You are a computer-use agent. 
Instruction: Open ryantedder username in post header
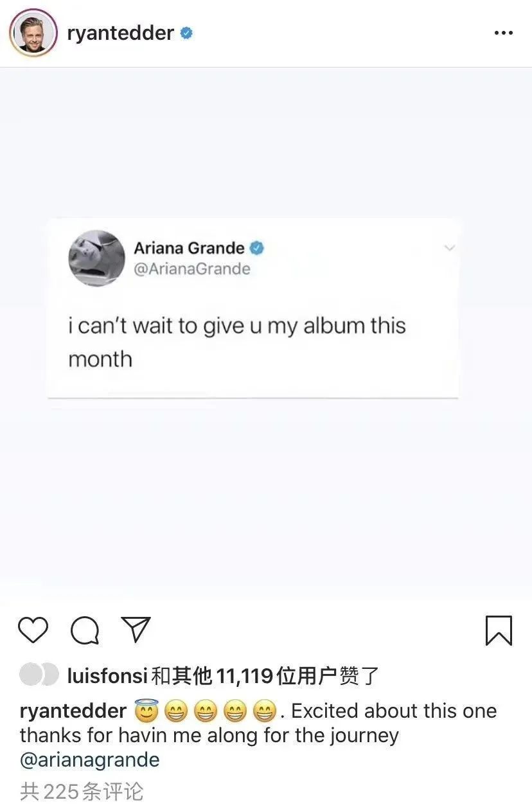(120, 33)
